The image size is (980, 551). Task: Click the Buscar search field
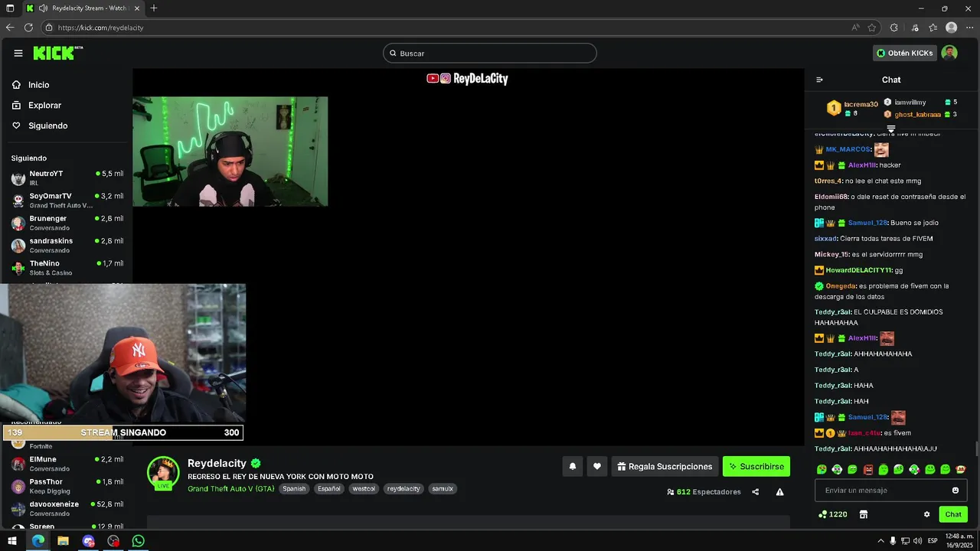pyautogui.click(x=490, y=53)
